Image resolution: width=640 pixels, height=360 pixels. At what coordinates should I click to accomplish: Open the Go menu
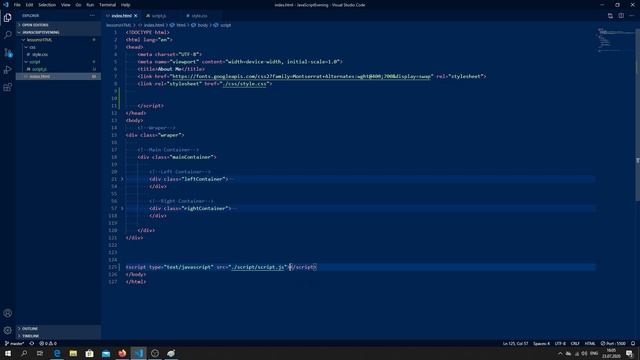(78, 5)
